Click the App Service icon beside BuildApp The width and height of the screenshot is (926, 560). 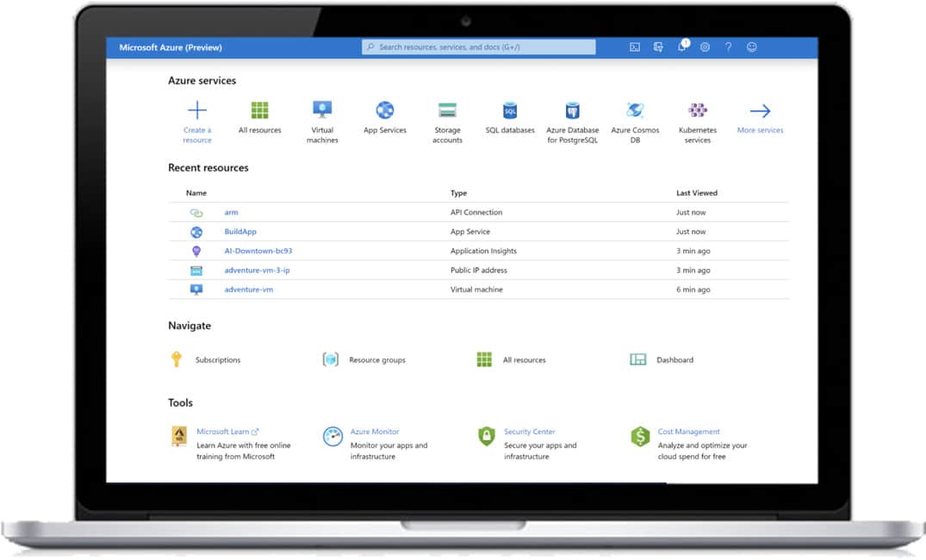click(x=196, y=232)
